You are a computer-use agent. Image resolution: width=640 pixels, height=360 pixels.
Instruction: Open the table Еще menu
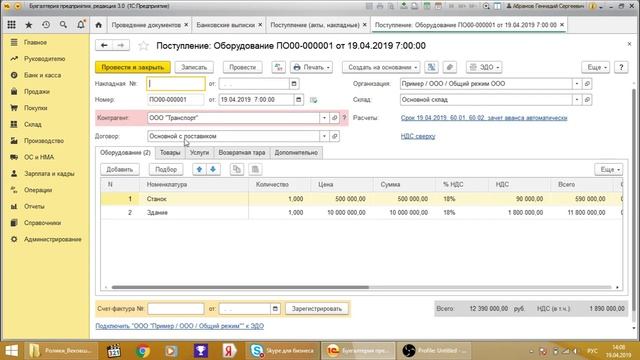click(x=609, y=169)
